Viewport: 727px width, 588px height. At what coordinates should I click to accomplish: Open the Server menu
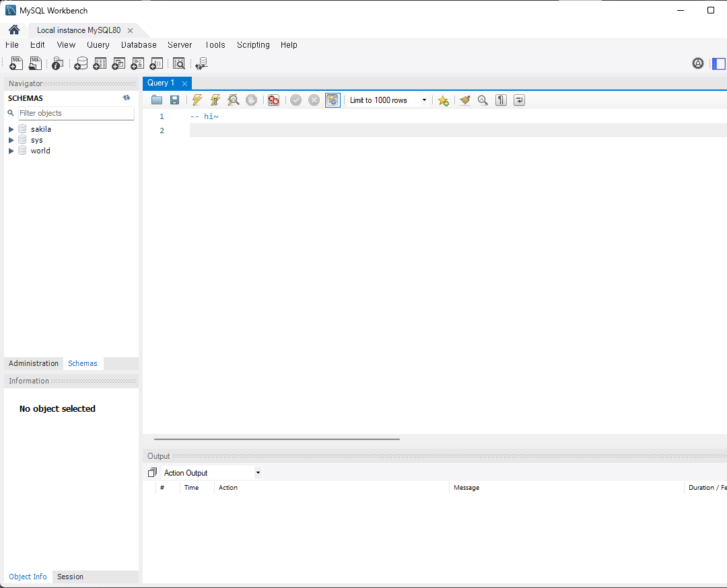click(x=180, y=45)
